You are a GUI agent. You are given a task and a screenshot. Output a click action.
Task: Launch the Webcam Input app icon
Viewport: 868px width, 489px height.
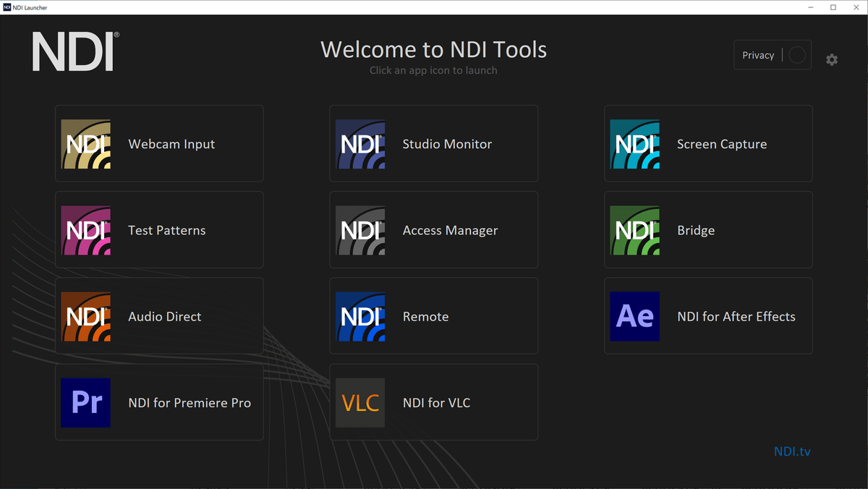pyautogui.click(x=85, y=145)
